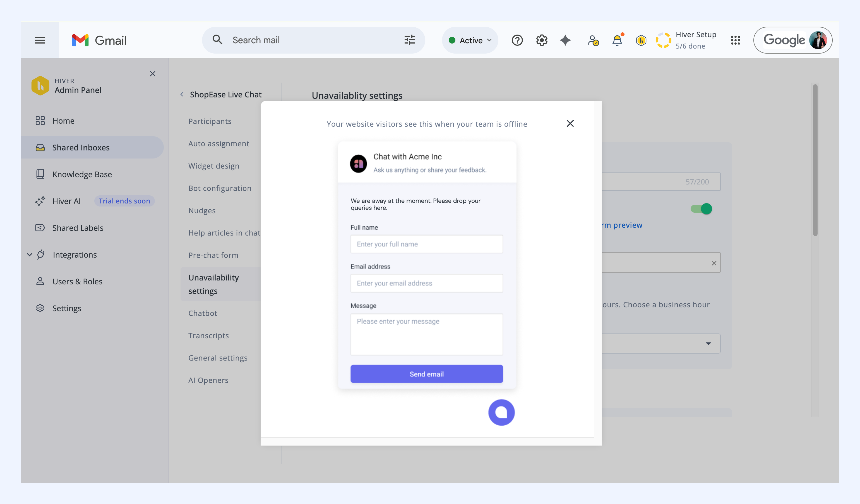Click the Full name input field

(x=427, y=244)
